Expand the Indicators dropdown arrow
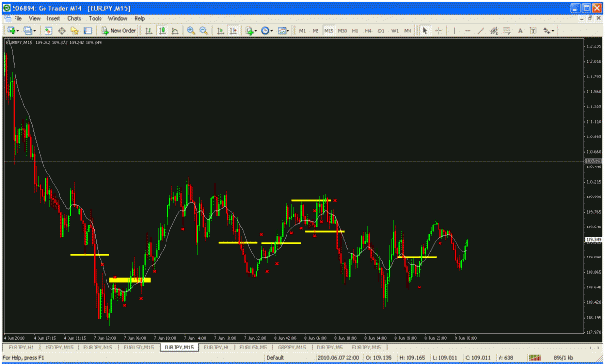Viewport: 605px width, 364px height. click(x=256, y=31)
